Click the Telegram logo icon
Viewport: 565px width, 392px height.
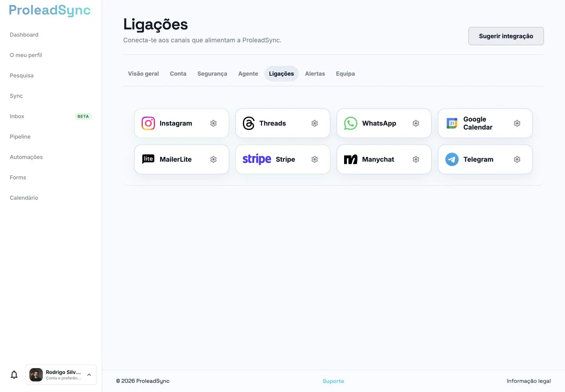(x=452, y=160)
